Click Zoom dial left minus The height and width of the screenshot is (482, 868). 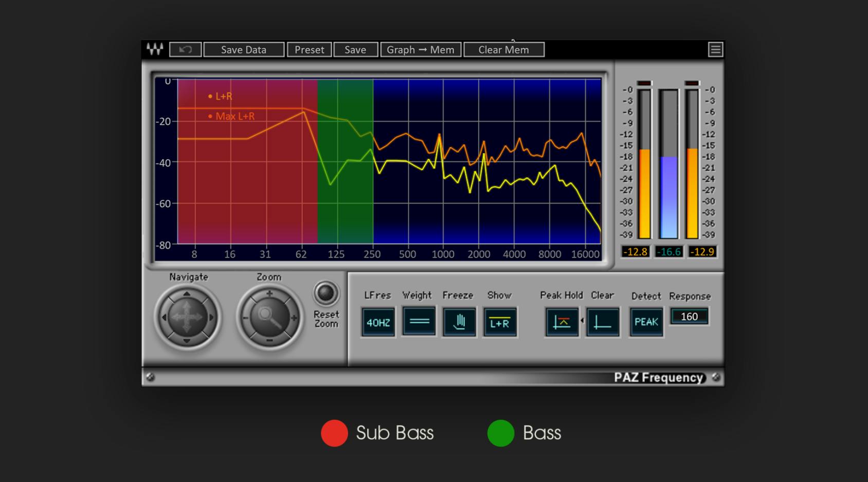(246, 318)
